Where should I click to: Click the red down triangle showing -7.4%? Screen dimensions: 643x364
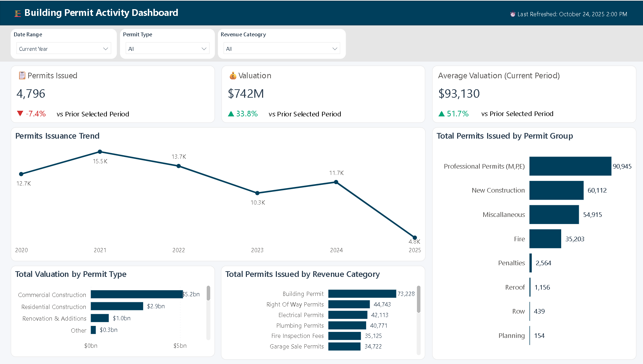point(20,113)
